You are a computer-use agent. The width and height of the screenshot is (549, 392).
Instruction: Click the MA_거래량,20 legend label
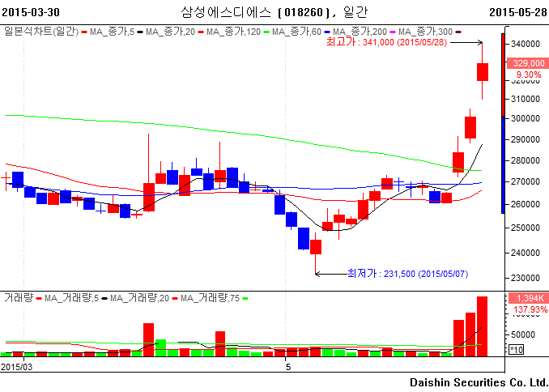point(139,299)
